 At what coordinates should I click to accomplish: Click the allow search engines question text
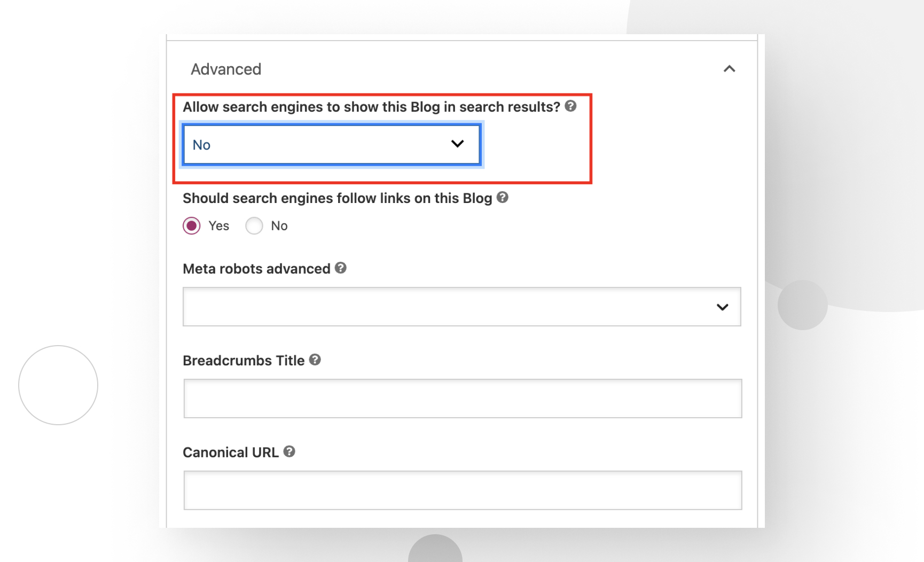(x=372, y=106)
